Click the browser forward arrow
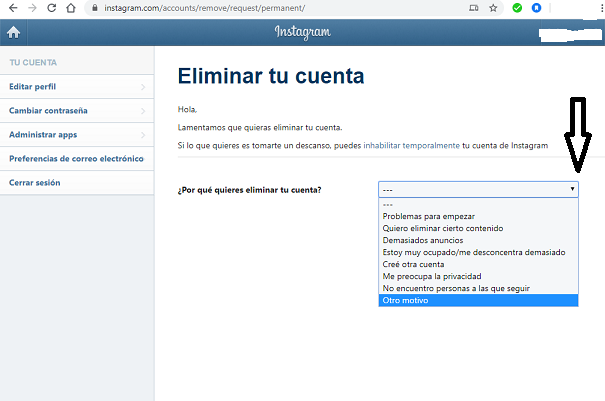605x401 pixels. coord(32,8)
